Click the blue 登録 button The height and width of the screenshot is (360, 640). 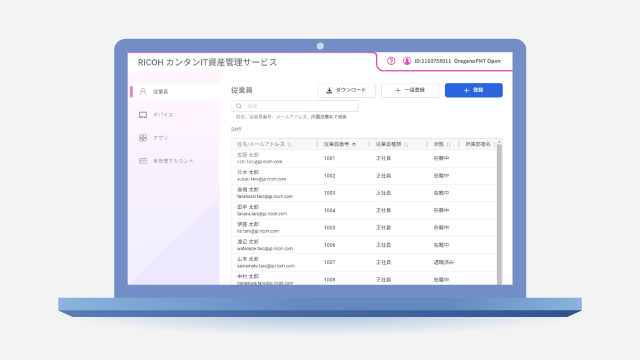click(x=473, y=90)
